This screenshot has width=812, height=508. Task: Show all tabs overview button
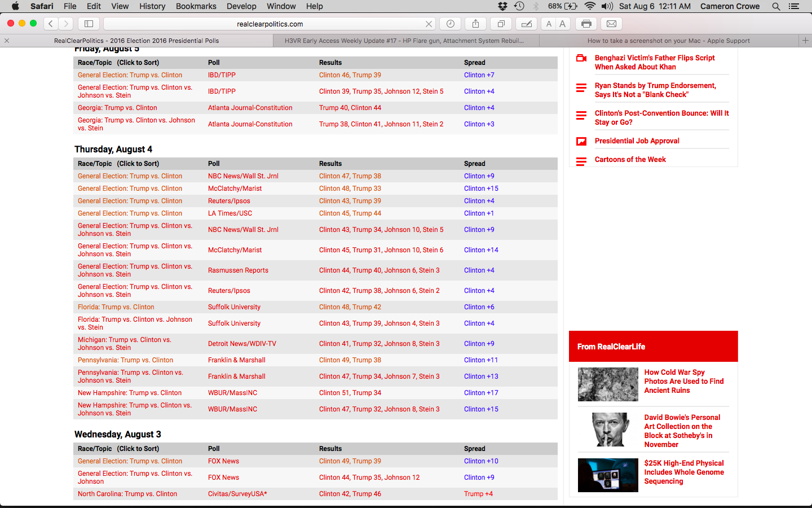(501, 24)
